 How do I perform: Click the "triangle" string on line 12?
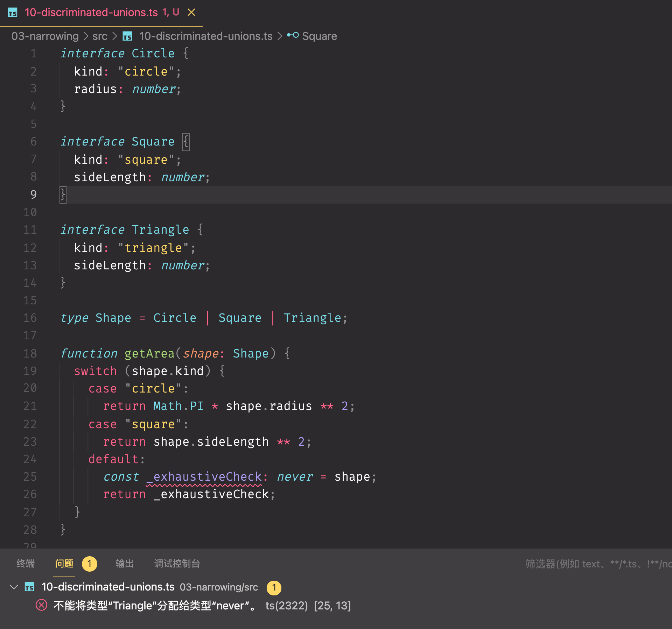point(153,248)
